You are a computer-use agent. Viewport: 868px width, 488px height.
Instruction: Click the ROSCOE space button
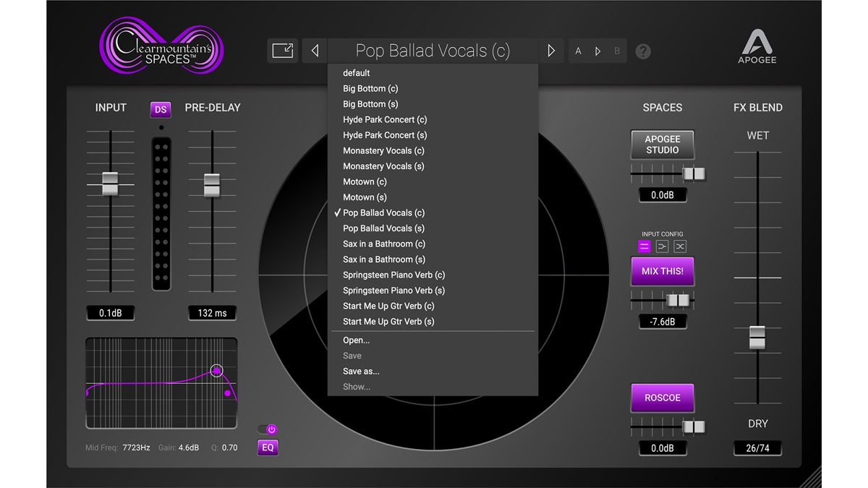(662, 398)
